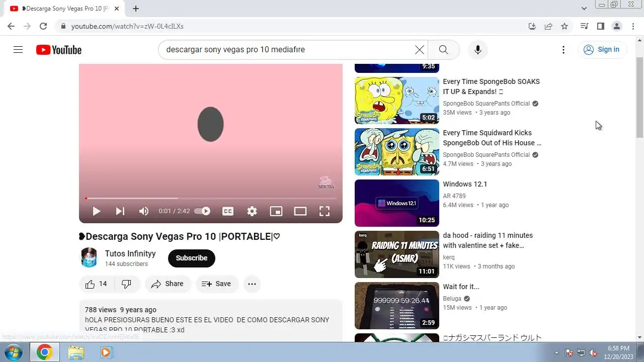Save the video to playlist

217,284
